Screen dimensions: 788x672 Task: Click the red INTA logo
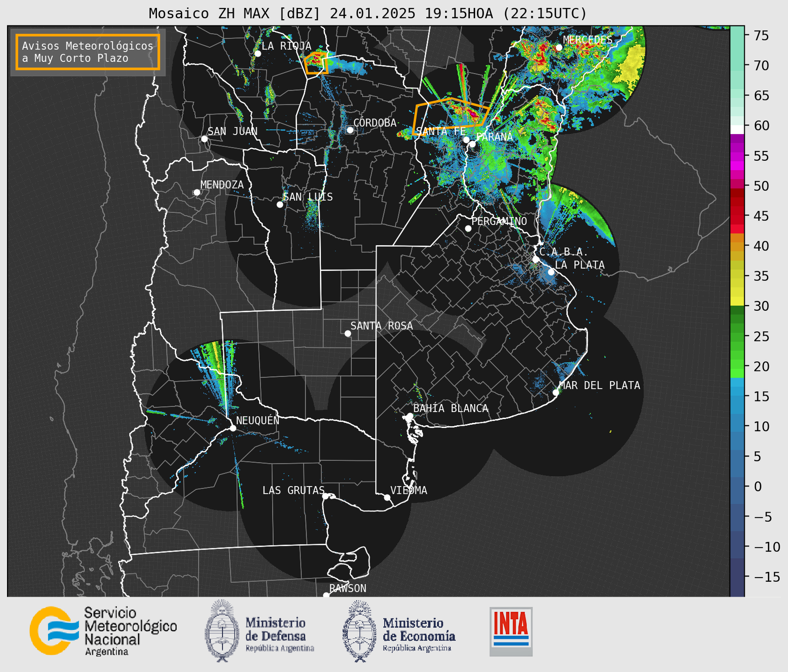511,631
